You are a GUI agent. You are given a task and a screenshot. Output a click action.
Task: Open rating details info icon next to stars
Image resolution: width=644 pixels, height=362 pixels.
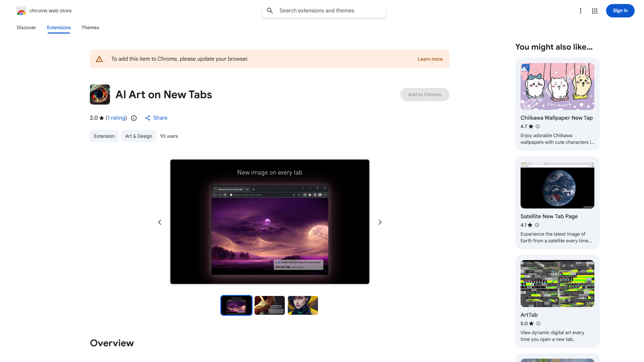(134, 118)
